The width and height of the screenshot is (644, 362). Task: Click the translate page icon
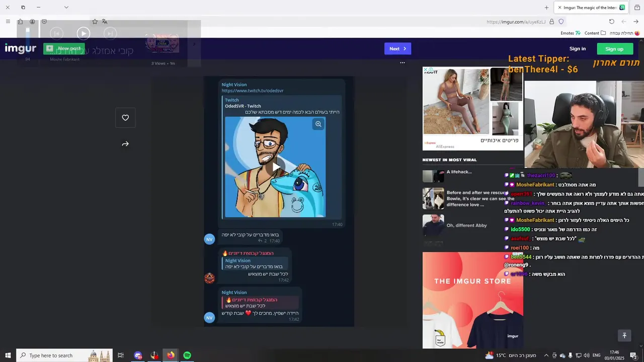105,22
